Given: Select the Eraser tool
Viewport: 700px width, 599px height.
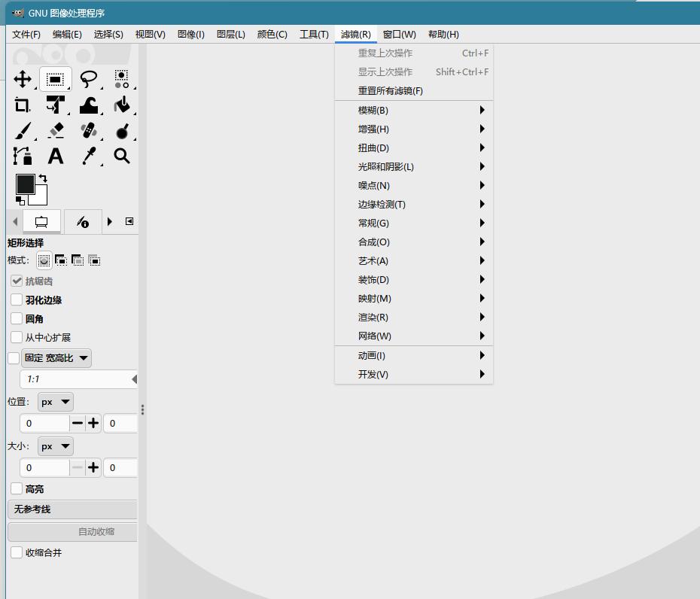Looking at the screenshot, I should click(x=56, y=130).
